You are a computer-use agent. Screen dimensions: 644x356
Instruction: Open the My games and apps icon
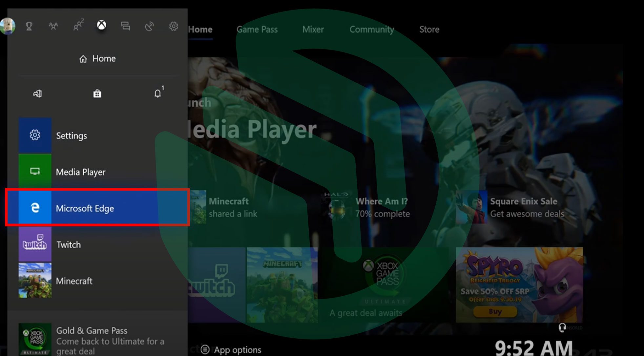pyautogui.click(x=37, y=94)
